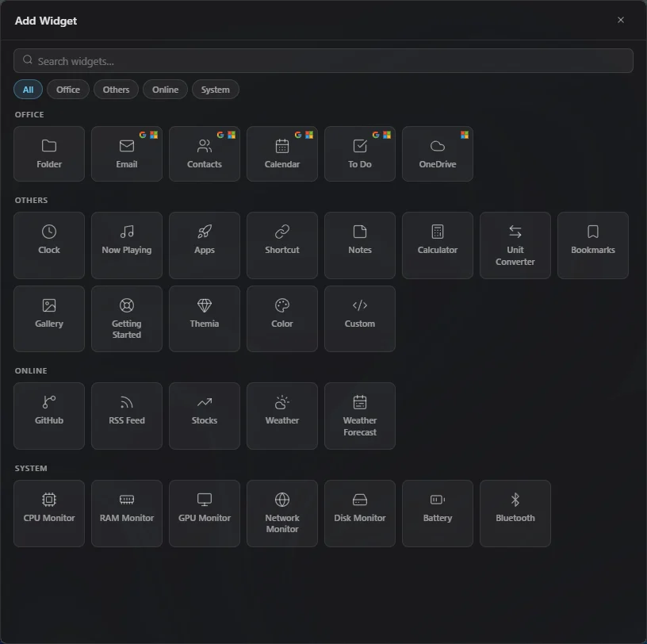Select the Disk Monitor widget

coord(360,513)
